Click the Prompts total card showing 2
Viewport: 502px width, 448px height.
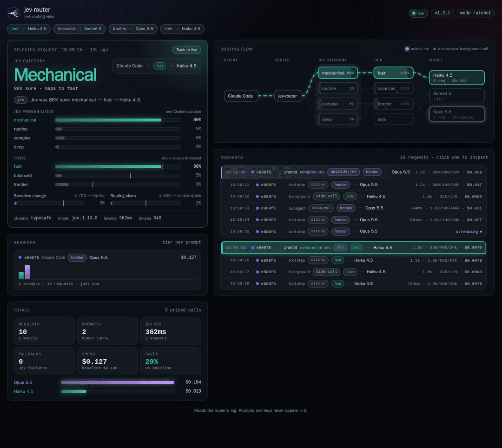click(x=107, y=331)
